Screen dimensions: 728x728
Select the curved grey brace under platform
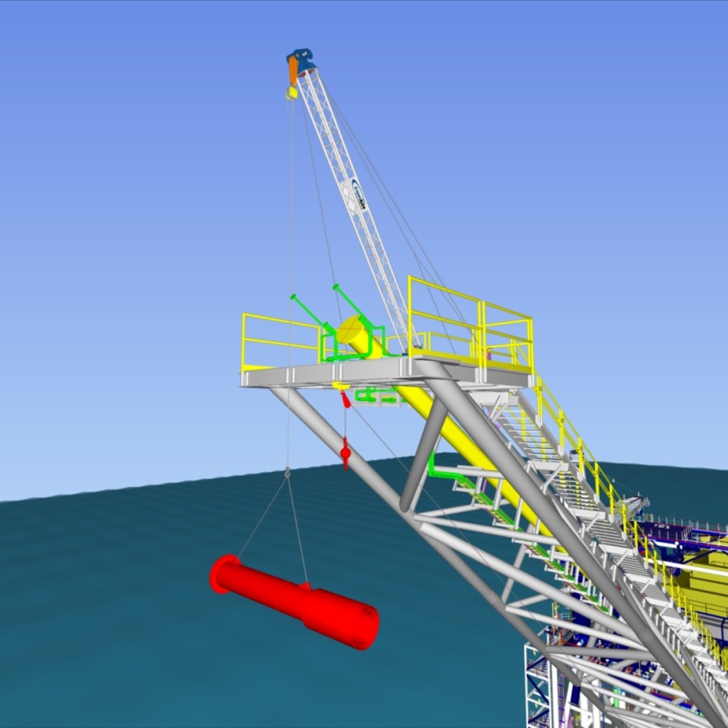426,445
